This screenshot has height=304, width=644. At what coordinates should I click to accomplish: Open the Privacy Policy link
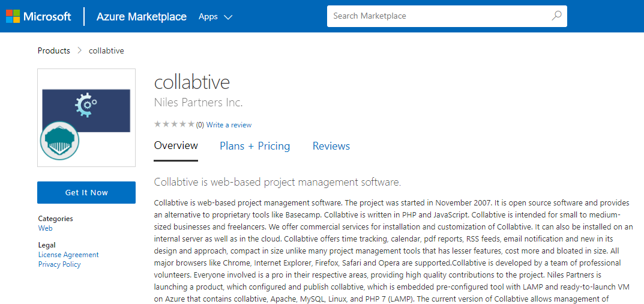pos(59,264)
